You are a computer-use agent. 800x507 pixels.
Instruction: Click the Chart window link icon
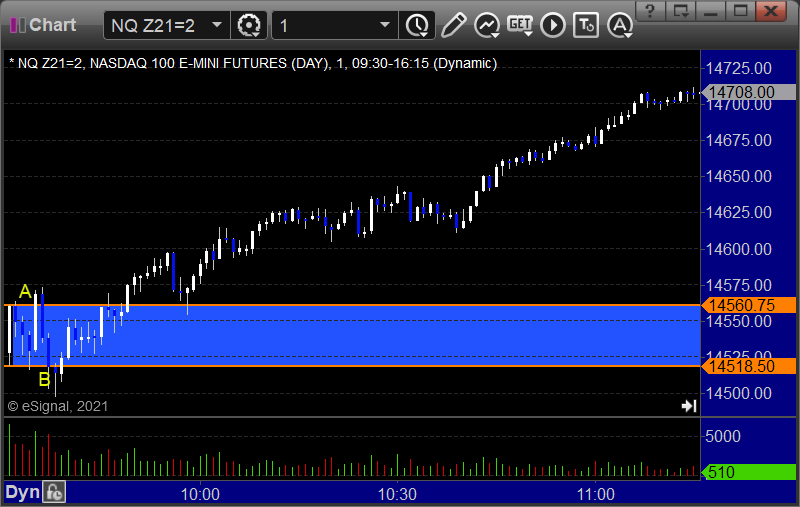17,25
